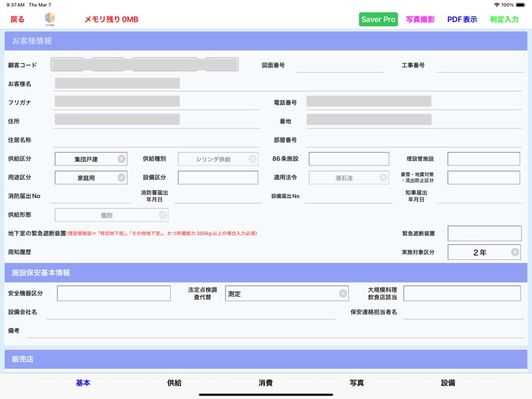Open the 豪雪・地震対策・流出防止区分 selector

(484, 177)
